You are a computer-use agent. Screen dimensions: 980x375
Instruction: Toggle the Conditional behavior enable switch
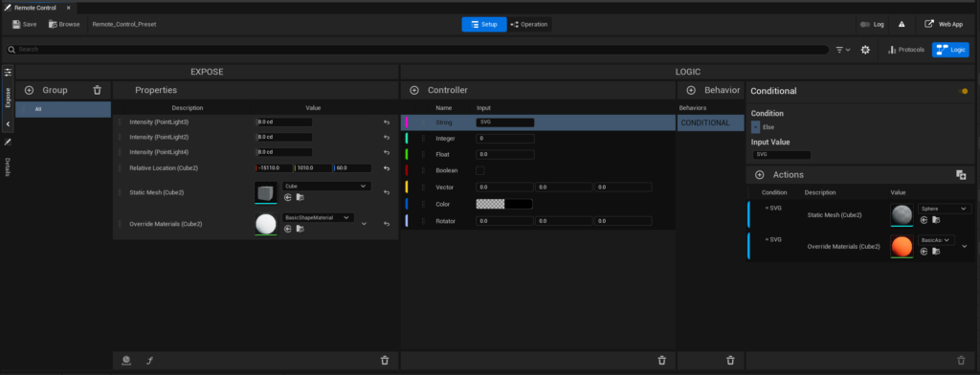coord(963,91)
